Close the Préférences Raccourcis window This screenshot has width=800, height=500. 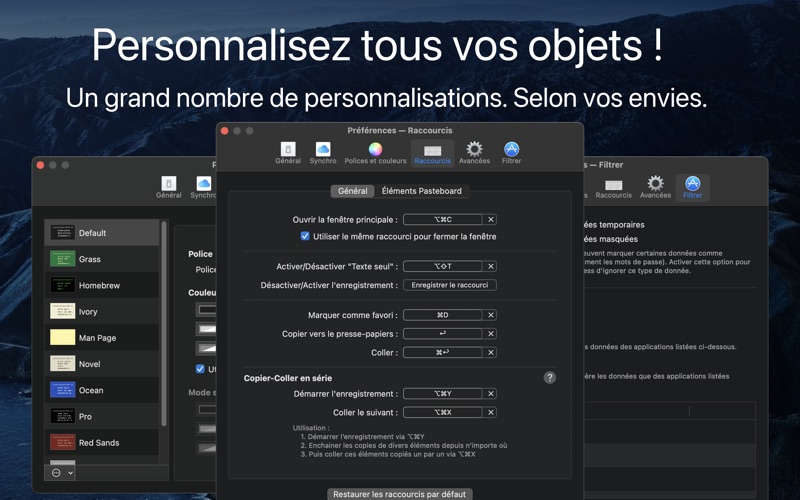pos(224,131)
